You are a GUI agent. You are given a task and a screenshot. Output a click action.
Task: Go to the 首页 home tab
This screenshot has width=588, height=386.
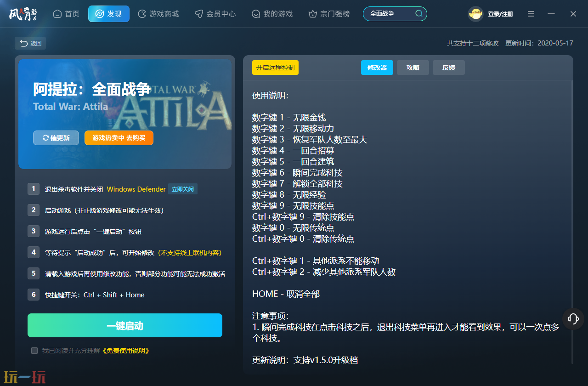[x=66, y=14]
